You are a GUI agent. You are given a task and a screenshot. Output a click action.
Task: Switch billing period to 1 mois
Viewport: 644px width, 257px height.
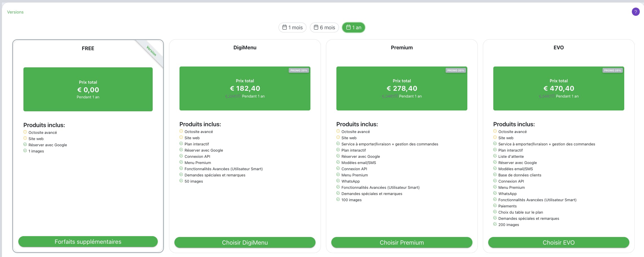coord(292,28)
